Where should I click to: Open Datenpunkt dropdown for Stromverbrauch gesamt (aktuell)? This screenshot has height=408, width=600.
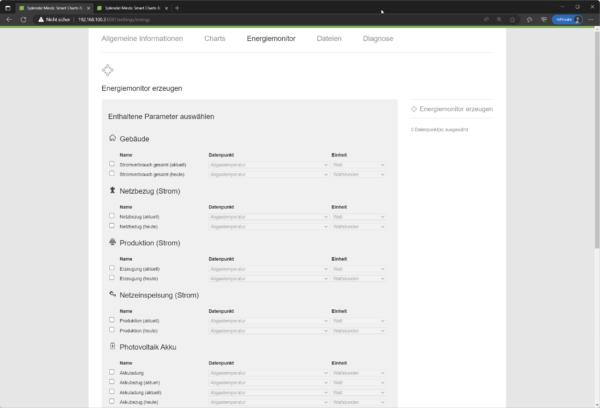pos(269,165)
